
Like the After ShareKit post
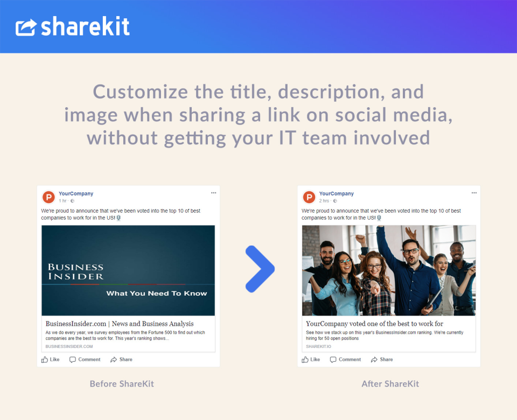311,360
